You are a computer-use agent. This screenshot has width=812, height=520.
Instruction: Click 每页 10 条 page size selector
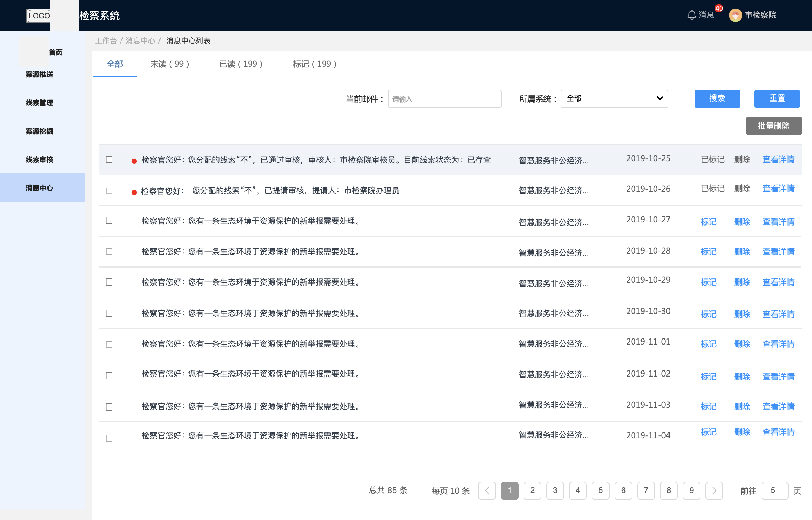coord(450,491)
